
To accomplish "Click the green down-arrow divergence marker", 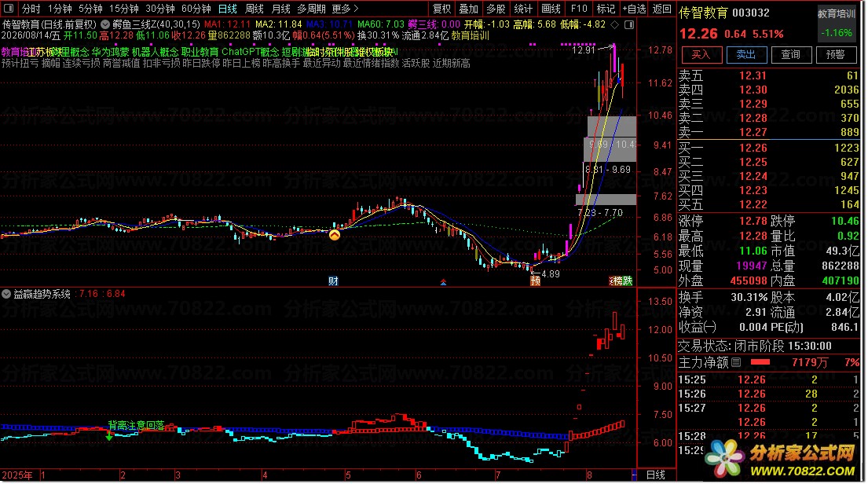I will click(x=109, y=436).
